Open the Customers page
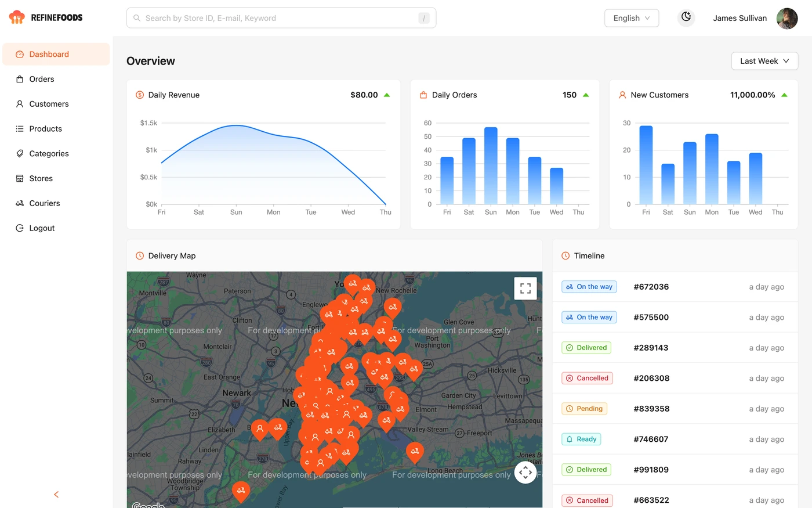812x508 pixels. [56, 104]
